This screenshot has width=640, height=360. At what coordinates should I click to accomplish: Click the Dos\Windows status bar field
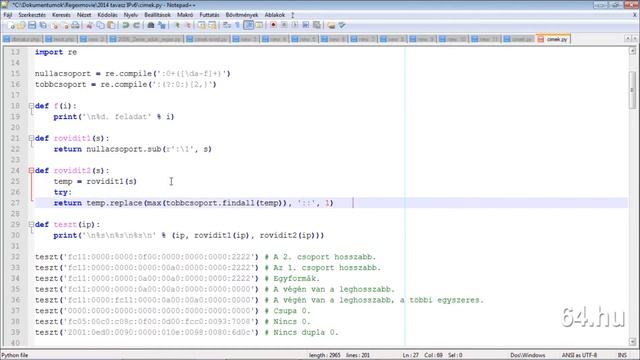click(527, 355)
